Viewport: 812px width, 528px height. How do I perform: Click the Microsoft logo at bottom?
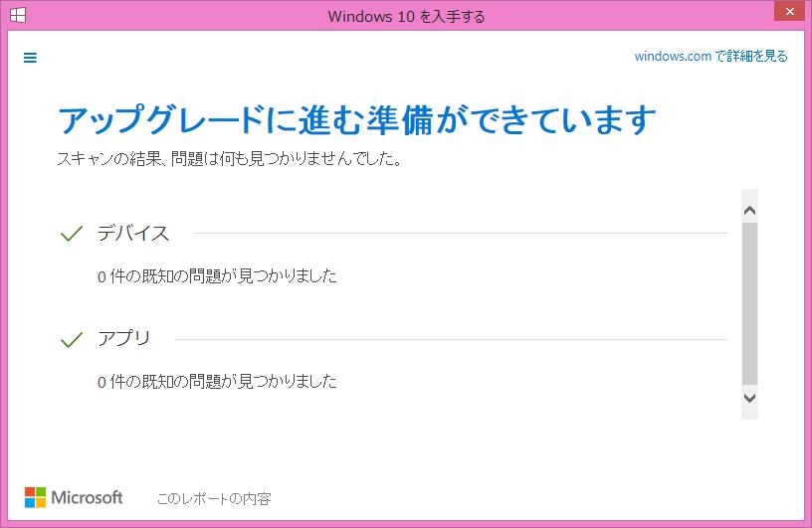[x=74, y=497]
